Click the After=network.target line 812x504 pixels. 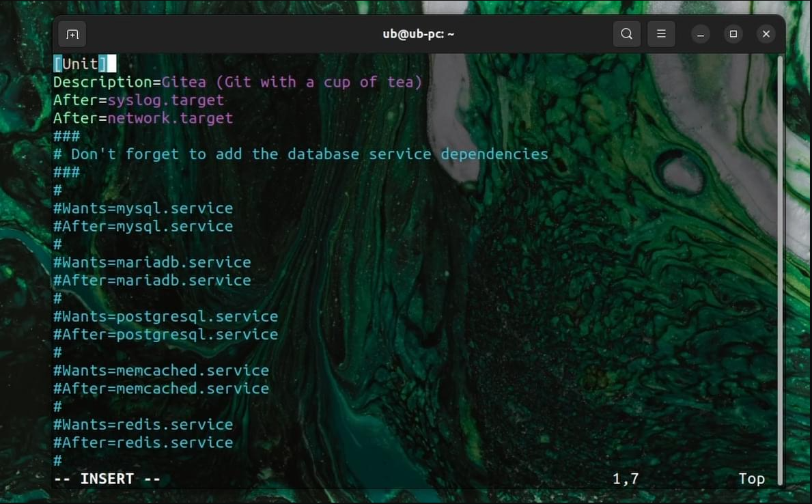pos(143,118)
